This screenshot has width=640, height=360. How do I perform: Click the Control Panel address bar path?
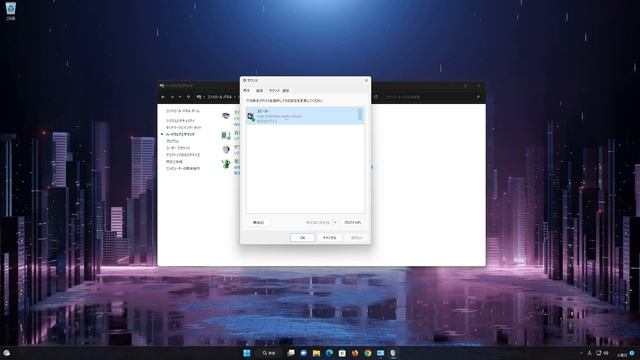point(220,97)
